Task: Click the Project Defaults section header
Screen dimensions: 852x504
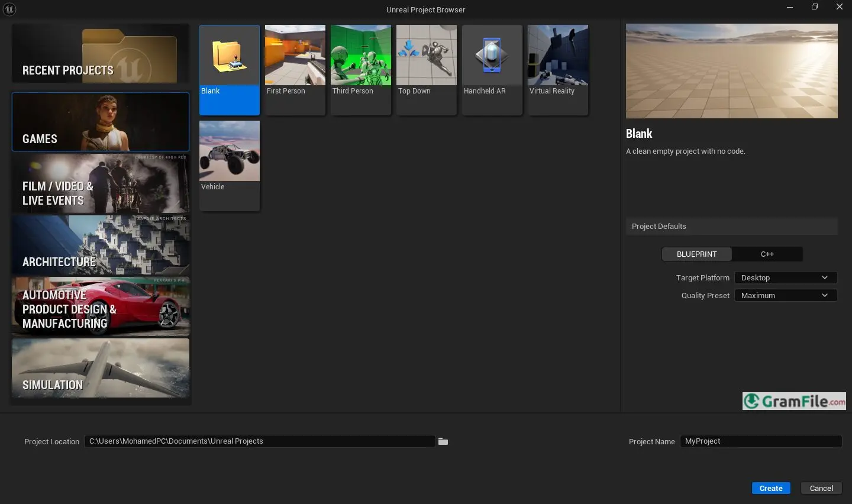Action: pyautogui.click(x=732, y=227)
